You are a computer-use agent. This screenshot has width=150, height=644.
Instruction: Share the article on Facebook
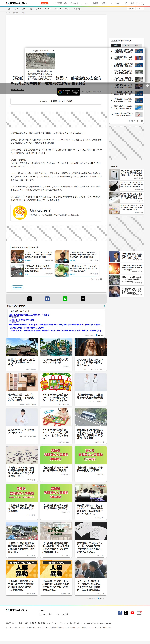click(47, 299)
